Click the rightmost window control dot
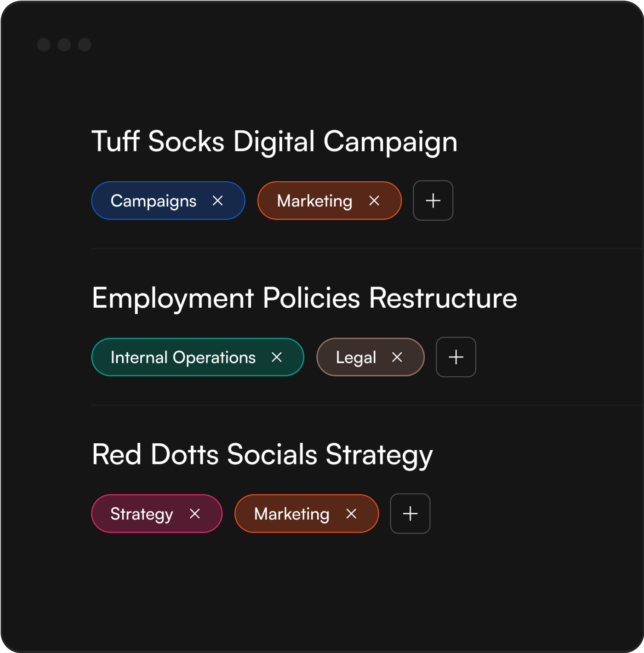644x653 pixels. tap(85, 44)
